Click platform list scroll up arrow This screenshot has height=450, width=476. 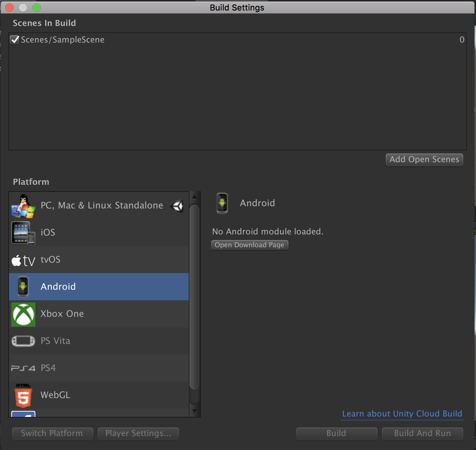pyautogui.click(x=194, y=197)
